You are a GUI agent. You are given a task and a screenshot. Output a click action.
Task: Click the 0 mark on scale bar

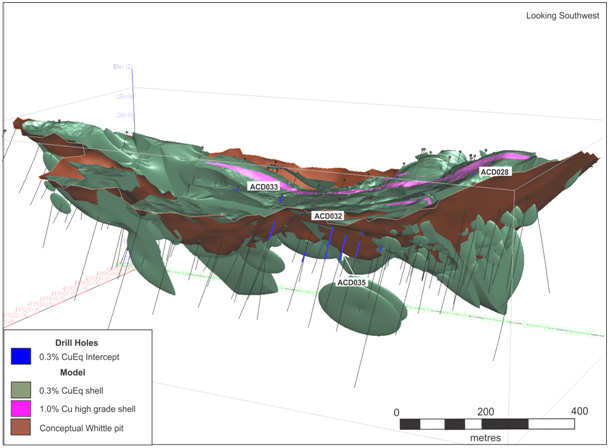click(397, 411)
